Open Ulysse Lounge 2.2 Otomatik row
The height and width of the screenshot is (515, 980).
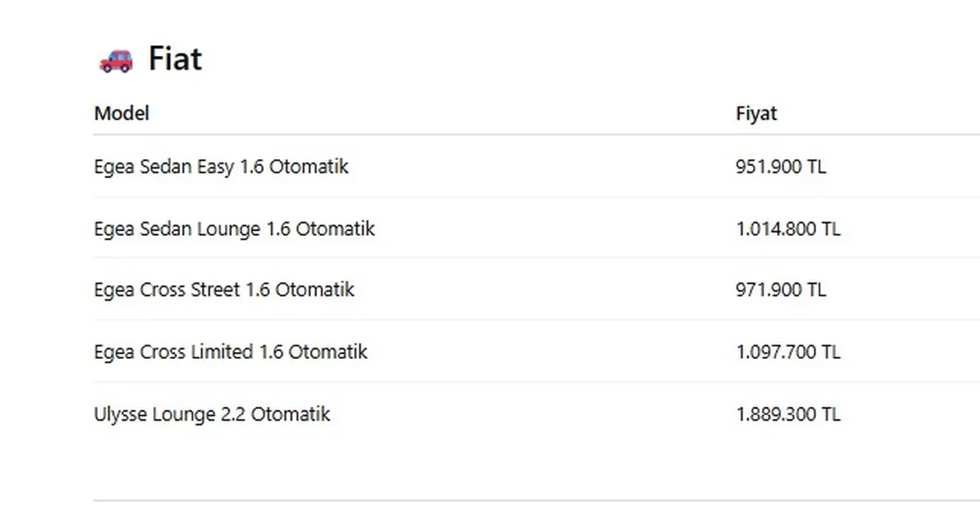tap(212, 414)
